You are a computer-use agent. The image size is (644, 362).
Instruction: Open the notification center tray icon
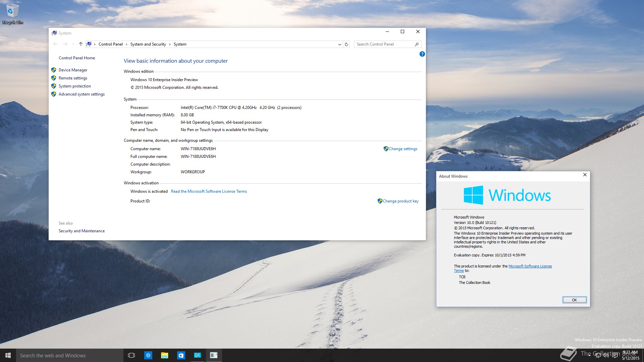point(615,355)
